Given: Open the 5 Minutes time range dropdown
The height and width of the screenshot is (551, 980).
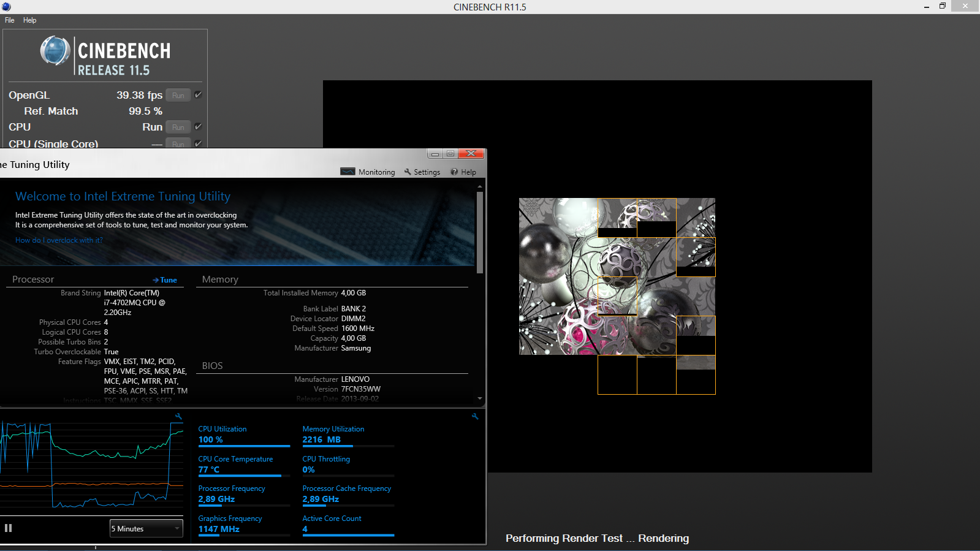Looking at the screenshot, I should pyautogui.click(x=146, y=528).
